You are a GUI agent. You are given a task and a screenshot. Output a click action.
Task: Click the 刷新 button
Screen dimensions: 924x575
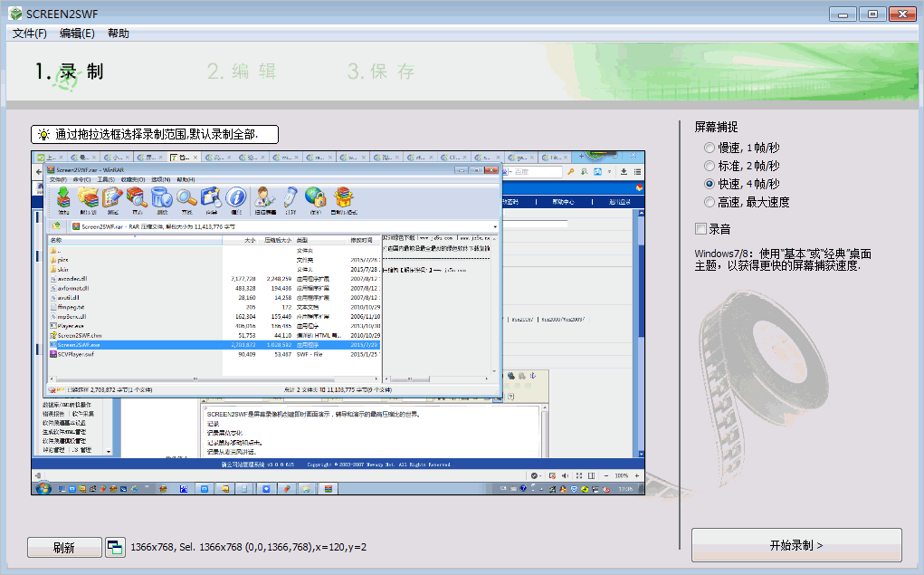tap(64, 547)
